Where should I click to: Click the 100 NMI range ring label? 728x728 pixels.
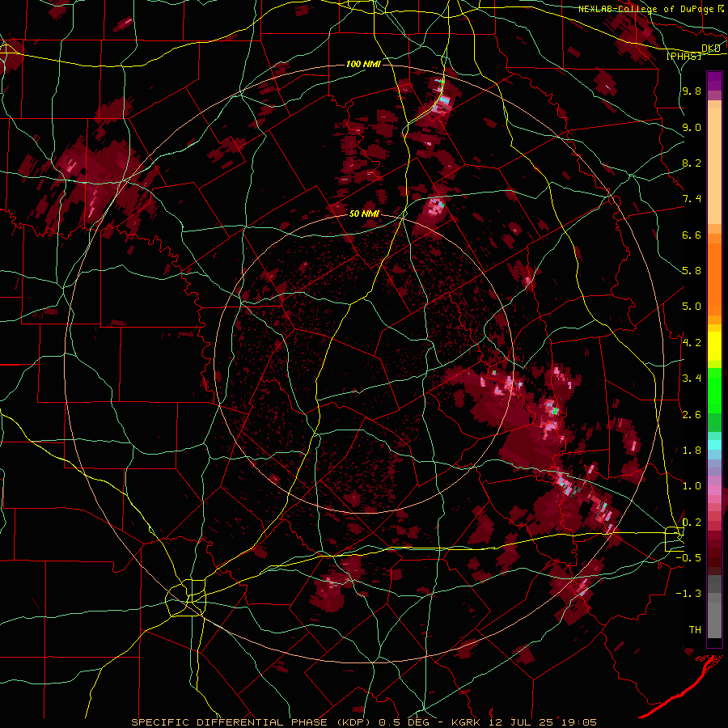coord(363,64)
